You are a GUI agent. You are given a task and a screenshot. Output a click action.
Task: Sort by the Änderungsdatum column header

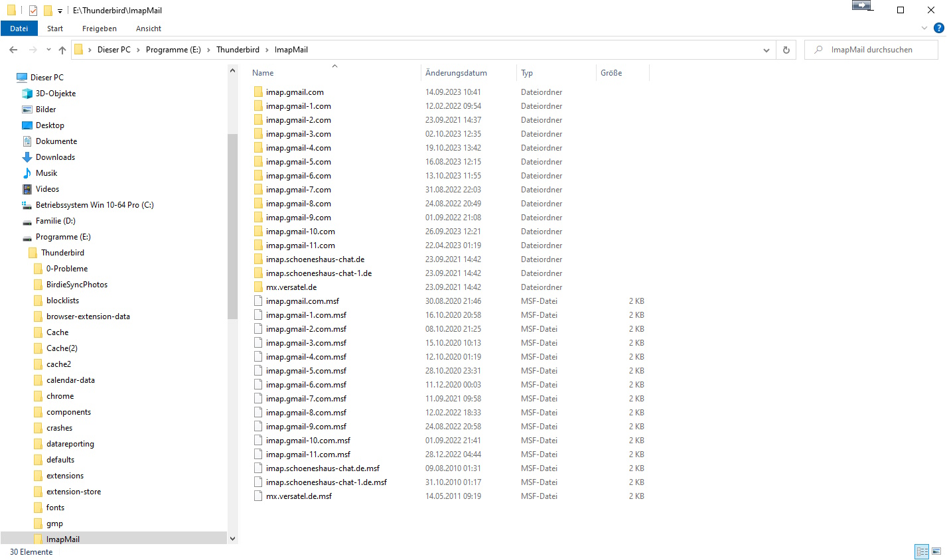(x=456, y=73)
